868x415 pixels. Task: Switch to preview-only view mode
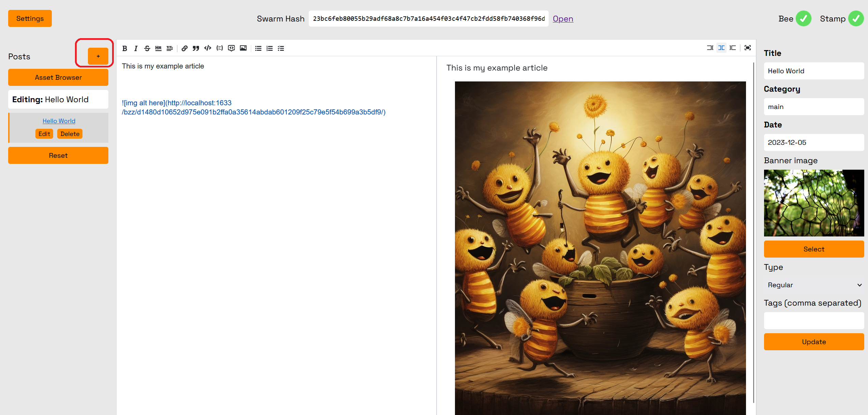pyautogui.click(x=733, y=48)
